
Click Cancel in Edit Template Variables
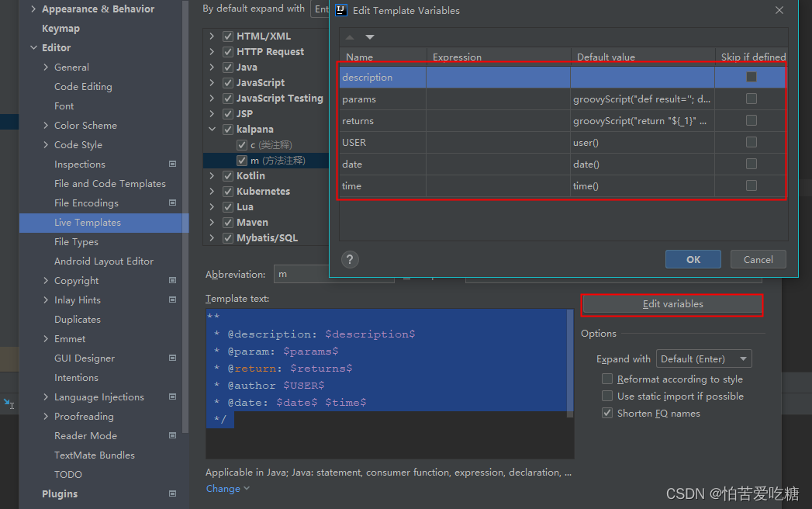pos(758,260)
